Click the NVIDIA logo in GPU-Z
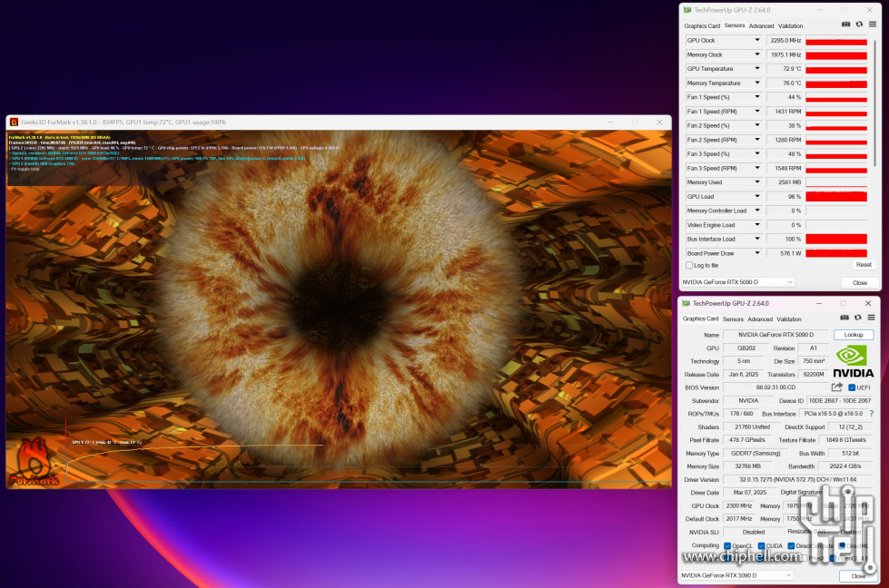The width and height of the screenshot is (889, 588). [x=853, y=361]
